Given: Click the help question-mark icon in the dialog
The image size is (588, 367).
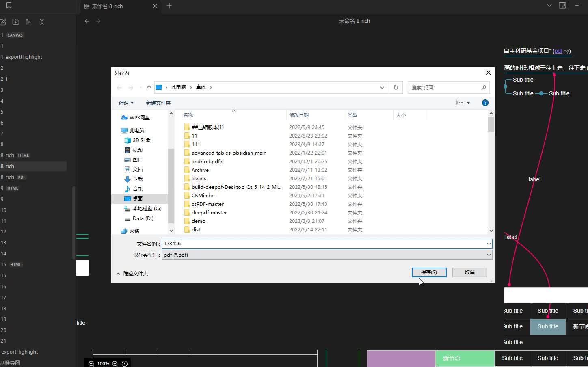Looking at the screenshot, I should click(485, 103).
